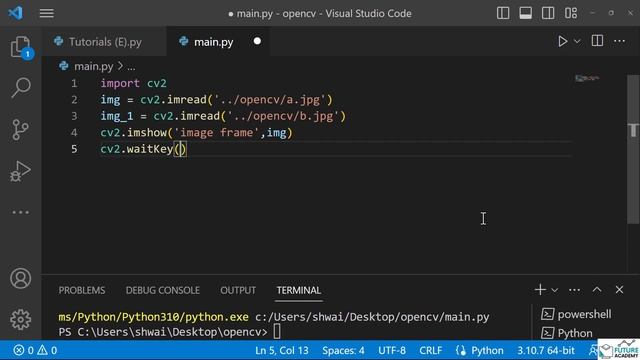Change end of line sequence CRLF

pyautogui.click(x=431, y=350)
